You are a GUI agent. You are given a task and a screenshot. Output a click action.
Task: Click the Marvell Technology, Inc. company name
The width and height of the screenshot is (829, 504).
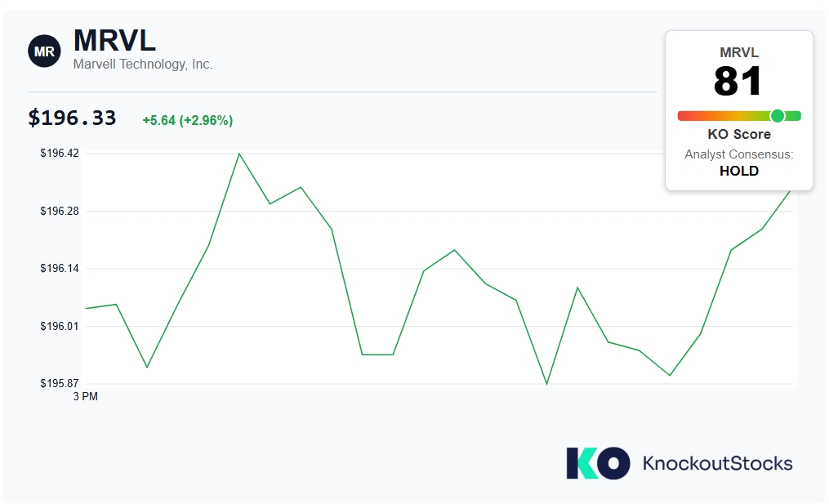[143, 64]
